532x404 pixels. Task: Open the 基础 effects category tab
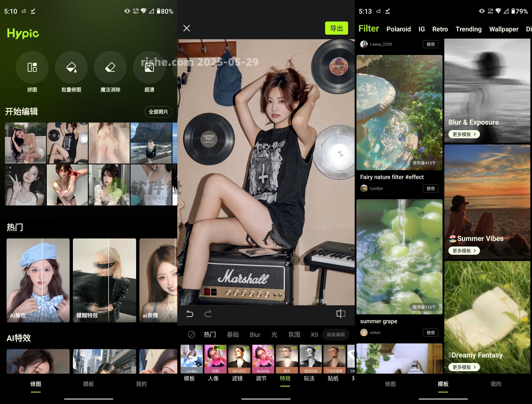click(233, 335)
